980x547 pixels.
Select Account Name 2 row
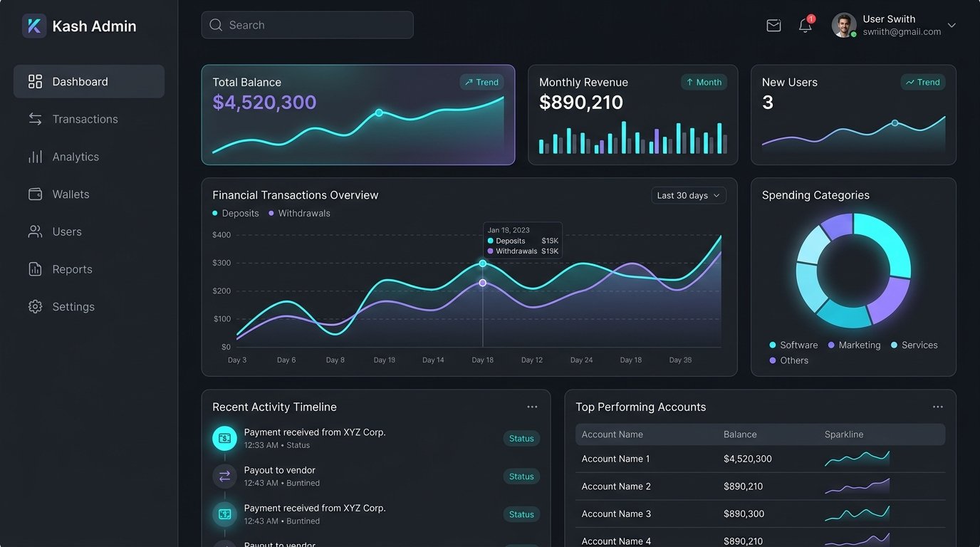760,486
